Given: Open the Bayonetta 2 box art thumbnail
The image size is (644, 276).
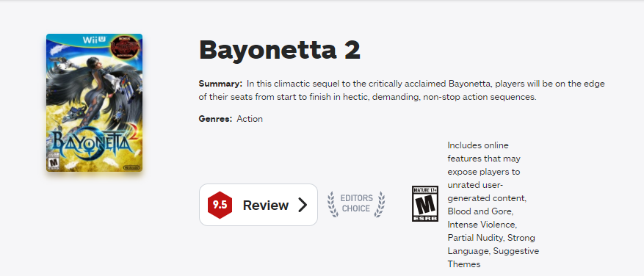Looking at the screenshot, I should [95, 103].
